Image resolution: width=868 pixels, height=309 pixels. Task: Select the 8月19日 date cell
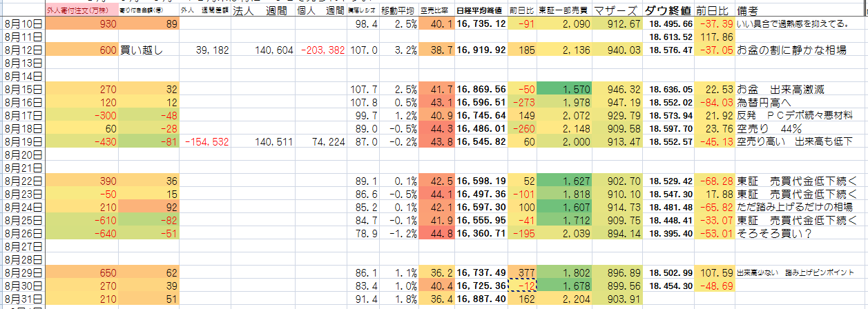(22, 142)
